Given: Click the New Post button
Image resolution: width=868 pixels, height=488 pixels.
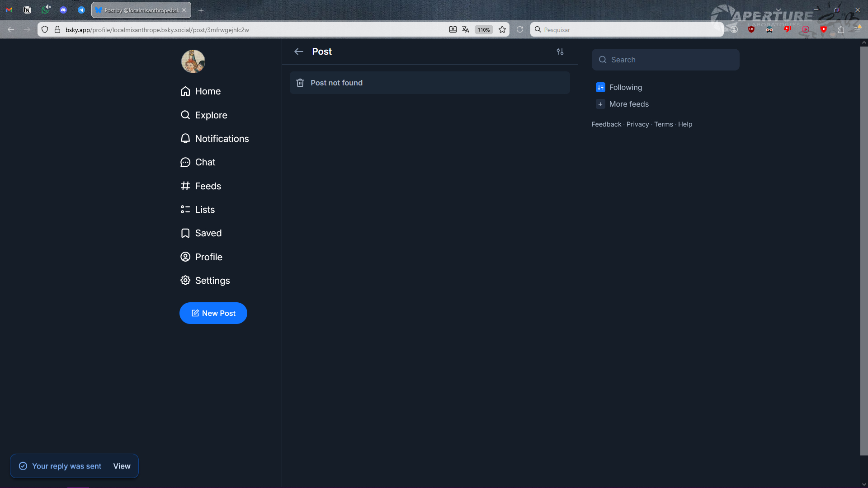Looking at the screenshot, I should tap(213, 313).
